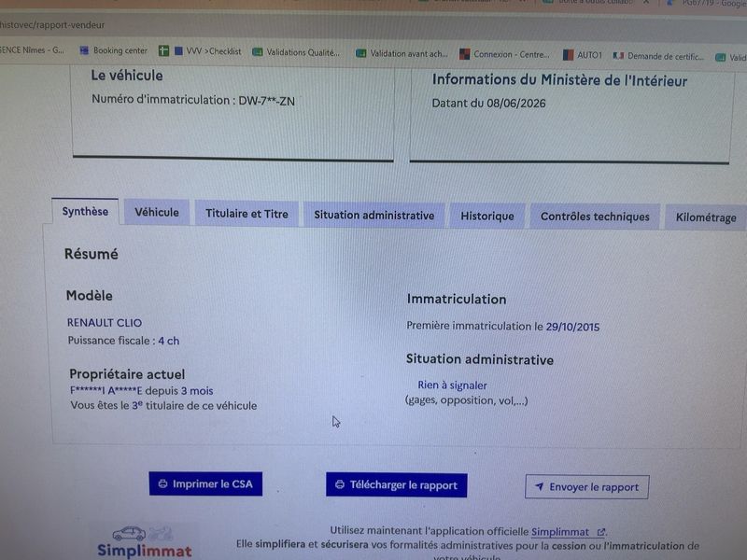Open the Demande de certificat bookmark
Image resolution: width=747 pixels, height=560 pixels.
[x=658, y=56]
